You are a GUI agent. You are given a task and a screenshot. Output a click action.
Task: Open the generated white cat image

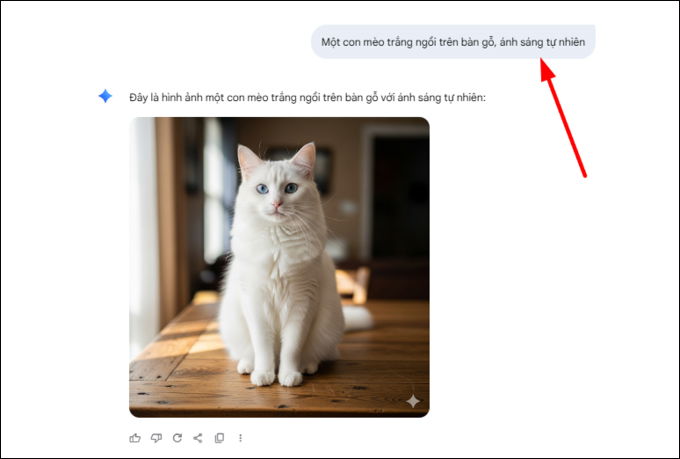(279, 267)
